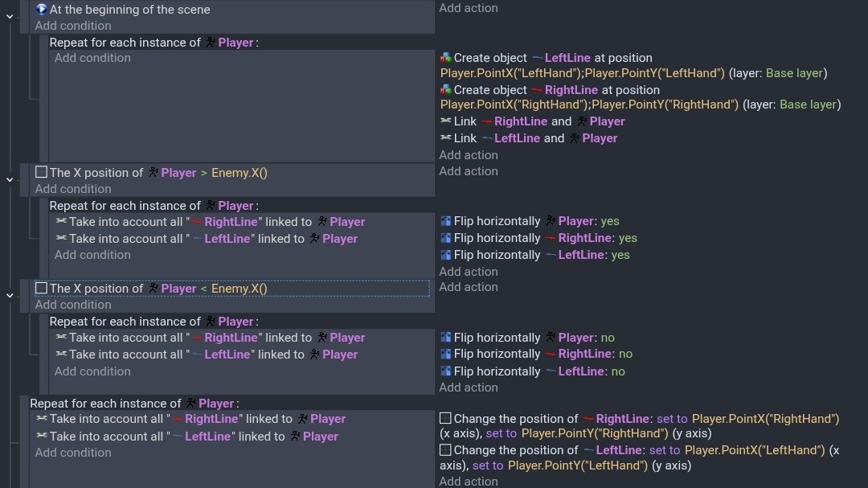Click the Player > Enemy.X() condition icon
868x488 pixels.
(42, 173)
